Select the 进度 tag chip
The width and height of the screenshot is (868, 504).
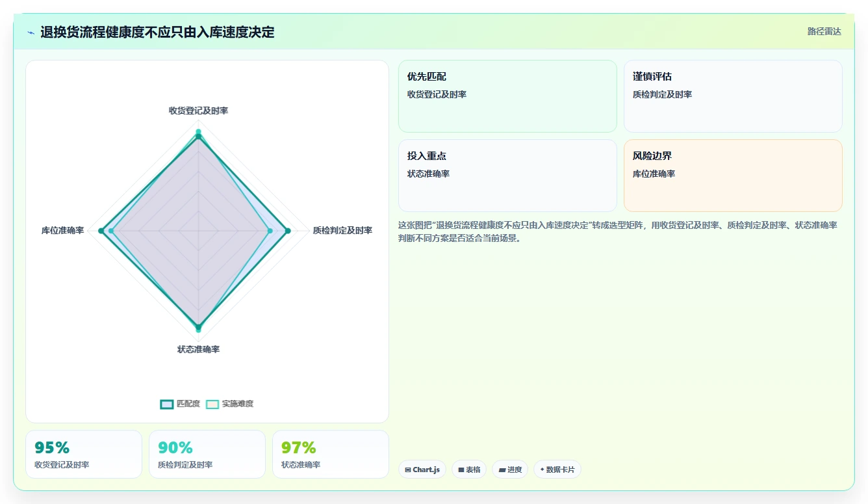(x=510, y=470)
